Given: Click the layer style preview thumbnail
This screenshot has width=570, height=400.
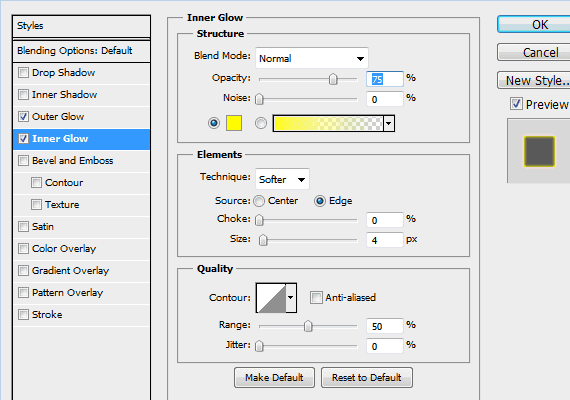Looking at the screenshot, I should click(x=539, y=151).
